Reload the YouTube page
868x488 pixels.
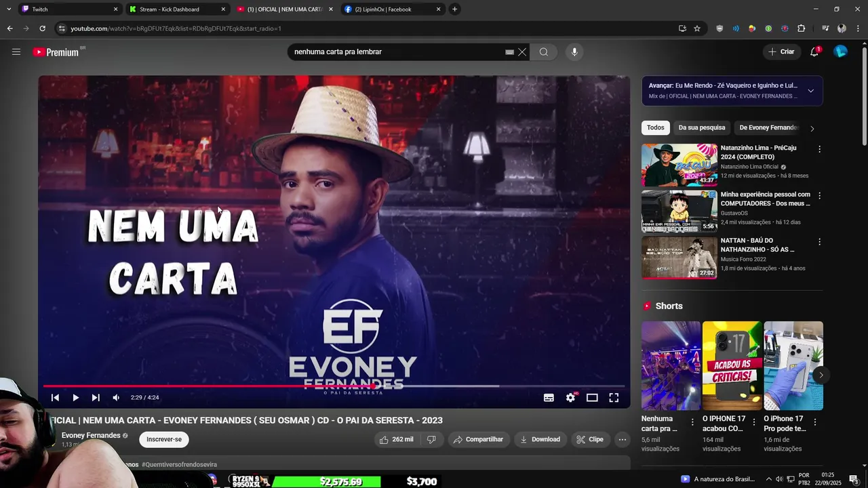click(x=42, y=28)
